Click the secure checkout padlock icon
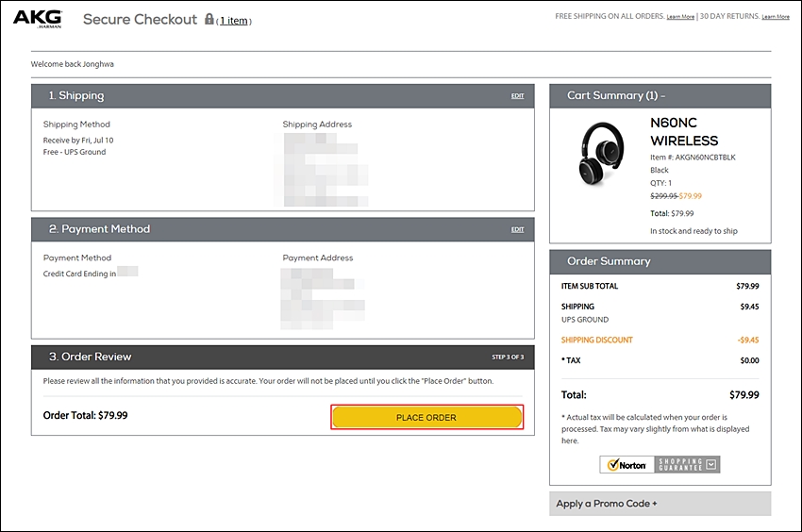The image size is (802, 532). (x=209, y=19)
